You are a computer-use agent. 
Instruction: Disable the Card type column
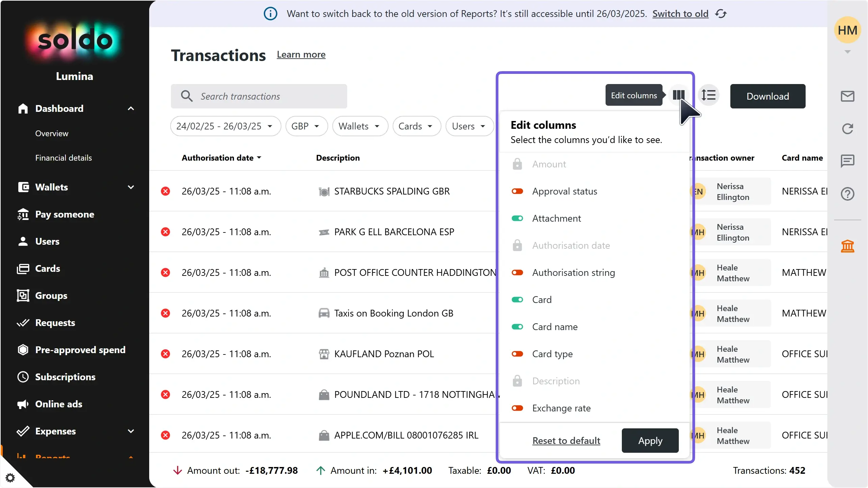point(517,354)
